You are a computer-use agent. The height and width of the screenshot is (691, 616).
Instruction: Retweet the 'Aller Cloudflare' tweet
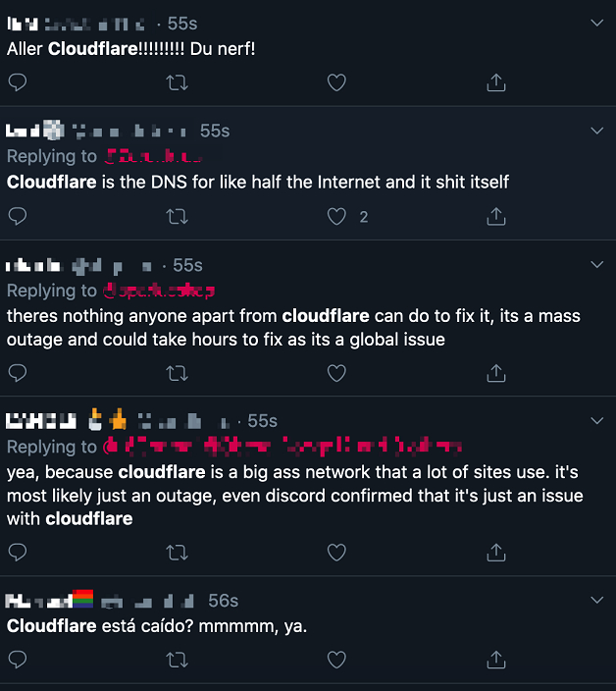[x=178, y=82]
